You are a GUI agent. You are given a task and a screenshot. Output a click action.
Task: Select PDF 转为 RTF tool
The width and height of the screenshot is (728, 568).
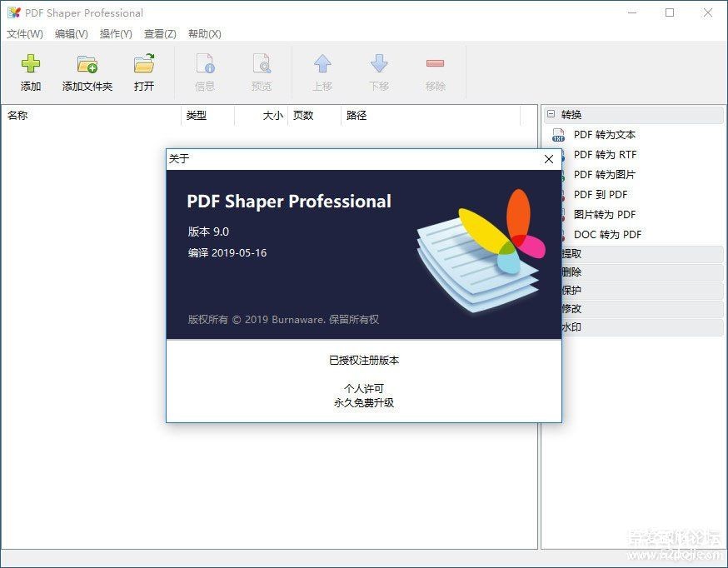pos(605,155)
